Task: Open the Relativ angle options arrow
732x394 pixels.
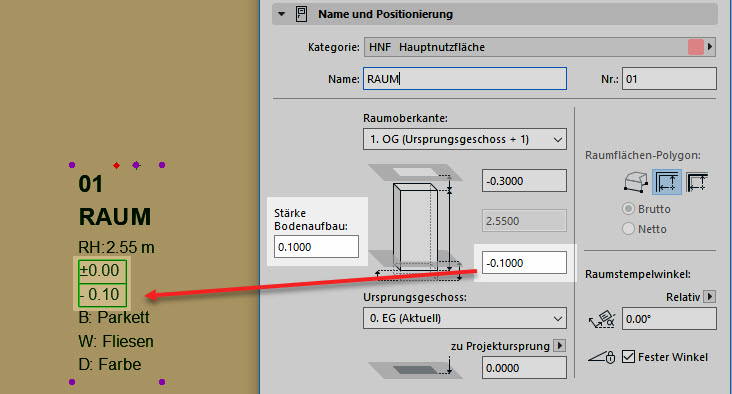Action: pyautogui.click(x=710, y=297)
